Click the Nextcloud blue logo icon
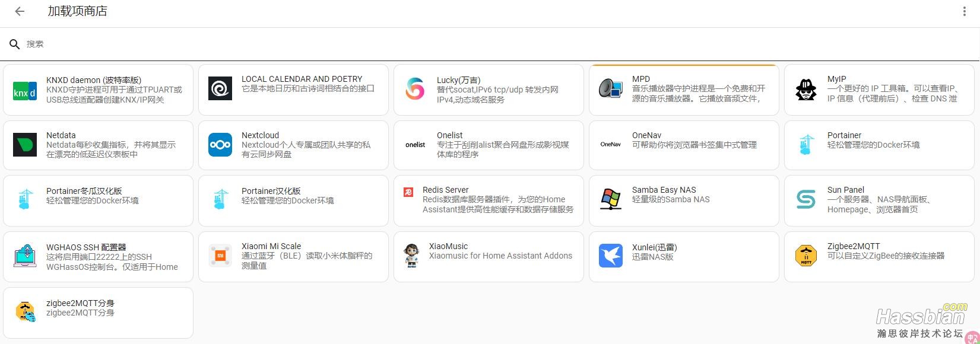Screen dimensions: 980x344 click(220, 145)
